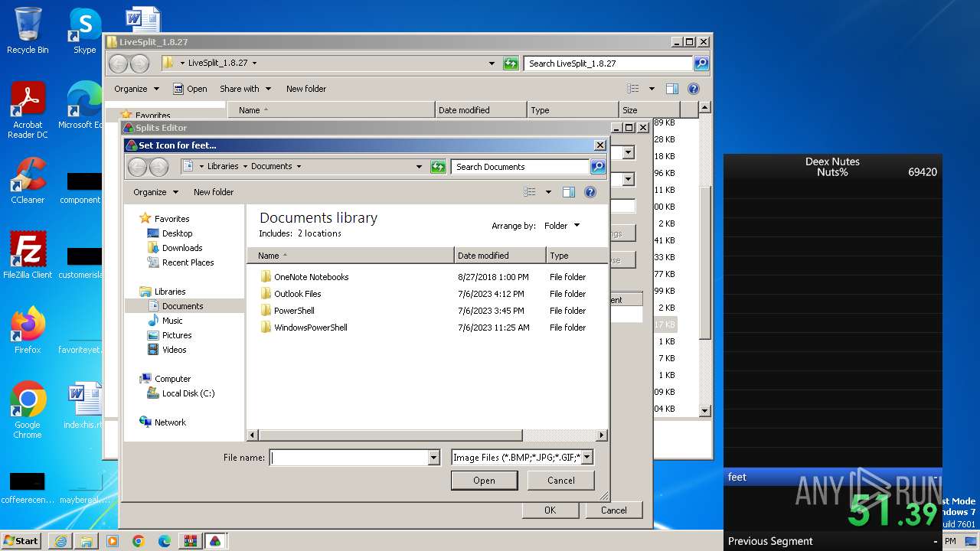Sort by Name column in dialog
Viewport: 980px width, 551px height.
coord(351,256)
